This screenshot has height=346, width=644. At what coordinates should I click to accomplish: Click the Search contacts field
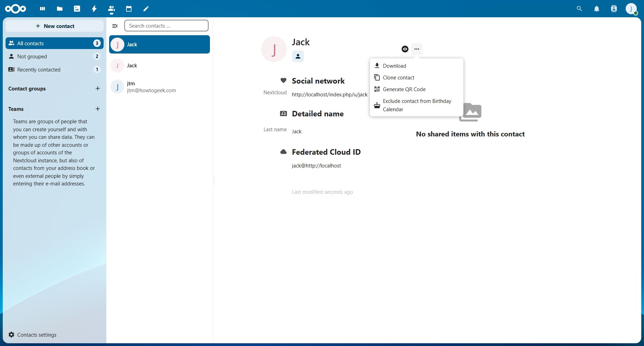(x=166, y=26)
